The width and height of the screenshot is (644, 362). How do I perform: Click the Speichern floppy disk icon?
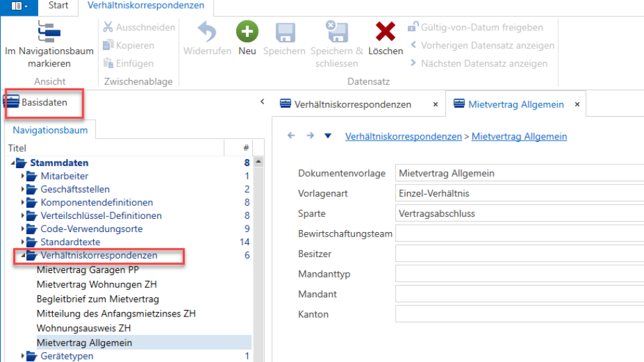pos(284,32)
